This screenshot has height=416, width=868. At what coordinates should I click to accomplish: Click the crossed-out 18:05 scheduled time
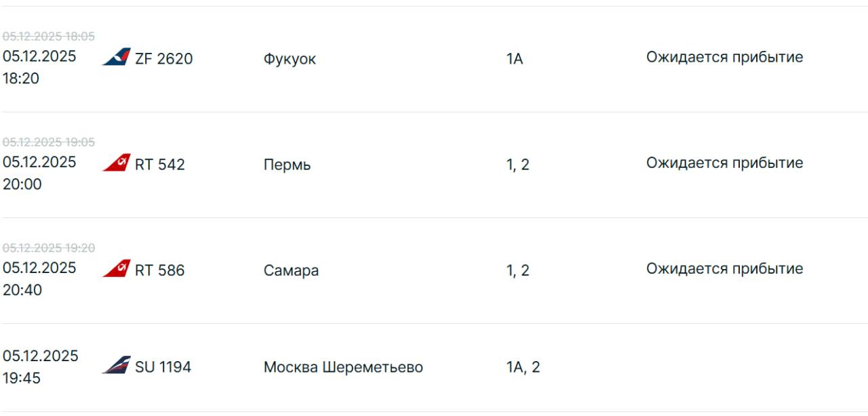[x=80, y=37]
